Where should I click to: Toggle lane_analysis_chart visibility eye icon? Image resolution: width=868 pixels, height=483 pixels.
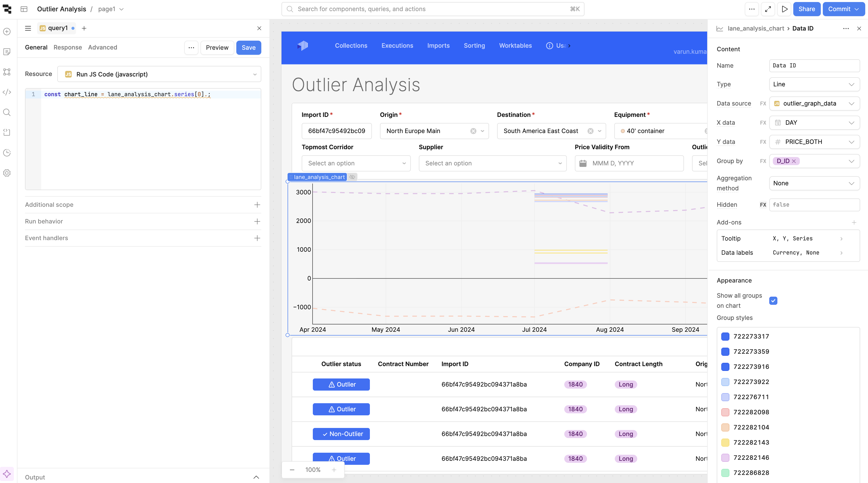coord(352,177)
